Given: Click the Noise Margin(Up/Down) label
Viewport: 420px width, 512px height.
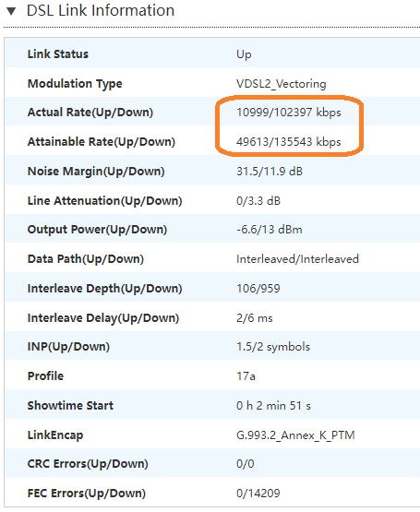Looking at the screenshot, I should (x=96, y=171).
